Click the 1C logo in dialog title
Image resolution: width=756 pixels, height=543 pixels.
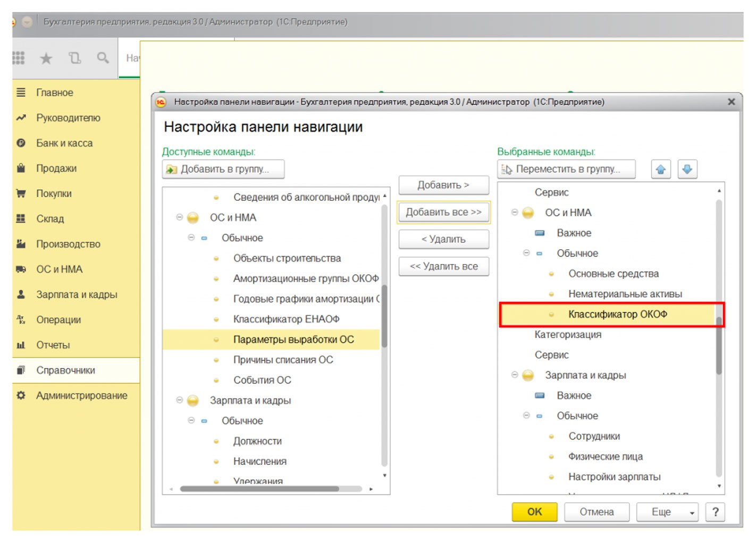point(161,102)
